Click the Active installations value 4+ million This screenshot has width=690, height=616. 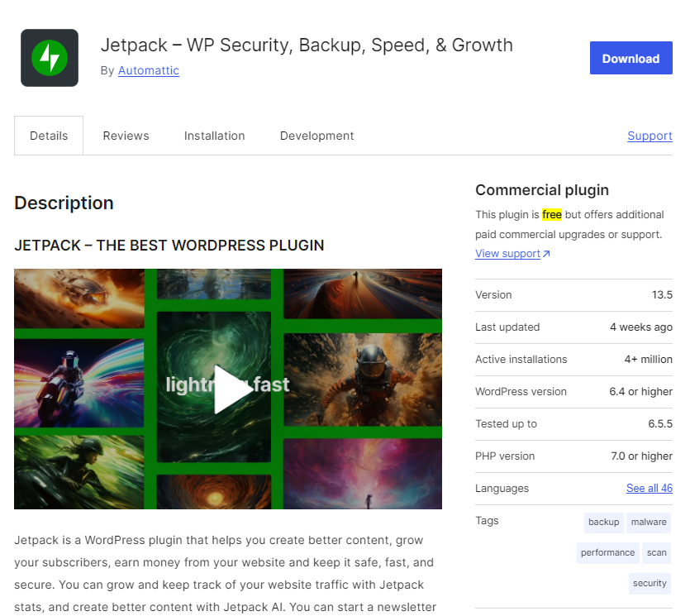[648, 360]
